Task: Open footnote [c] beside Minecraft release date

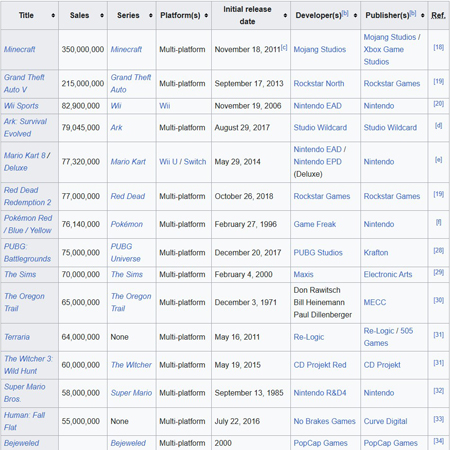Action: (284, 47)
